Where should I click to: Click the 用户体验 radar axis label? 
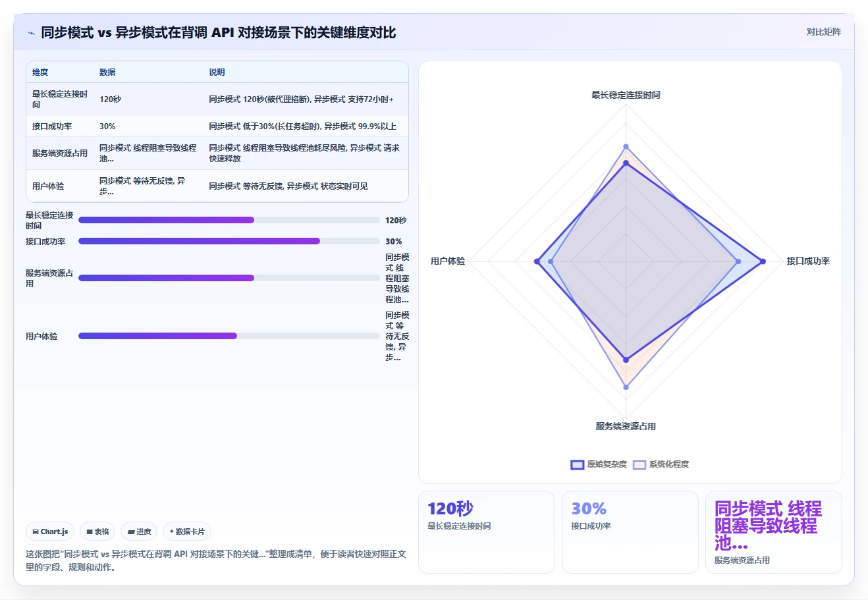coord(448,261)
